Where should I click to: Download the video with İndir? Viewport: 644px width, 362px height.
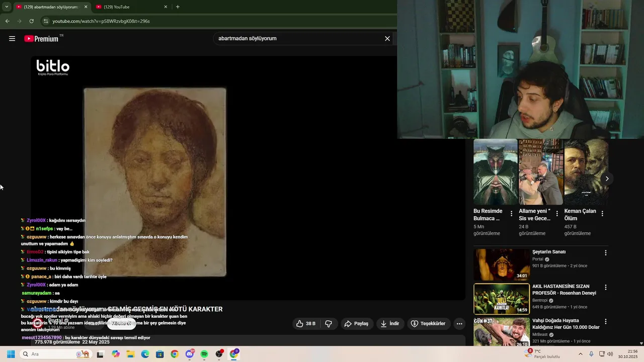(x=390, y=323)
